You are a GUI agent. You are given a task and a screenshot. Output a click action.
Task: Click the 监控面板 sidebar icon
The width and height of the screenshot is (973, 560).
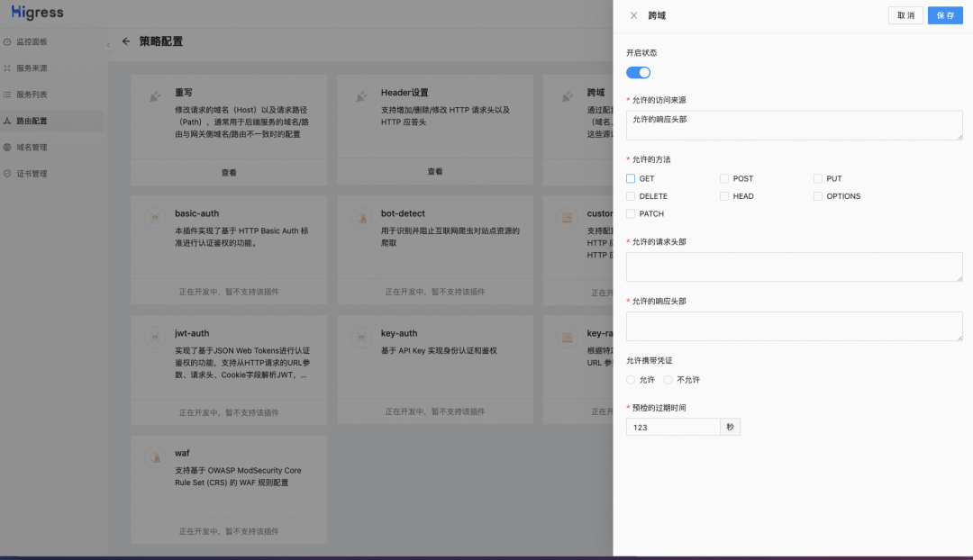[7, 41]
